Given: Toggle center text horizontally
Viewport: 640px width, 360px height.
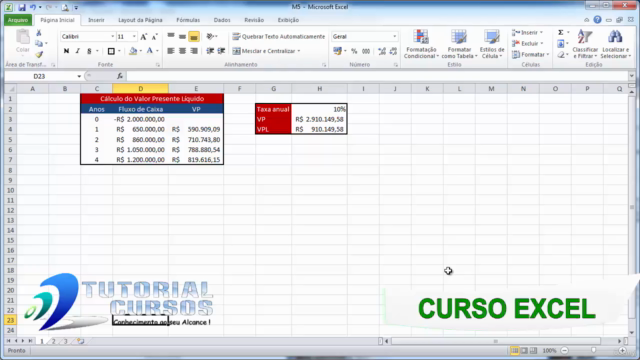Looking at the screenshot, I should (x=182, y=51).
